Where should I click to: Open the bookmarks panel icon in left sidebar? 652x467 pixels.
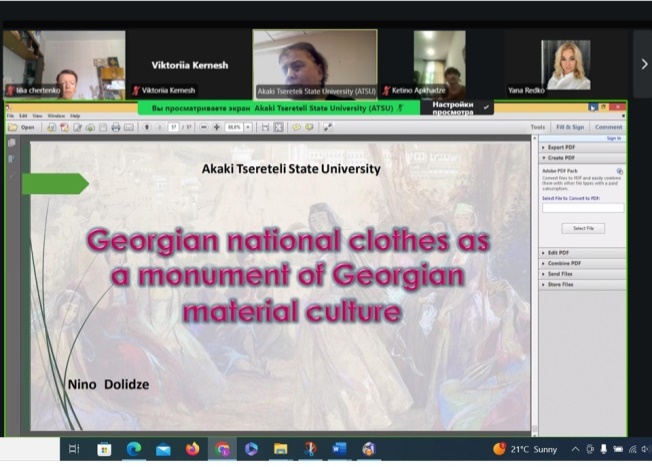click(12, 159)
